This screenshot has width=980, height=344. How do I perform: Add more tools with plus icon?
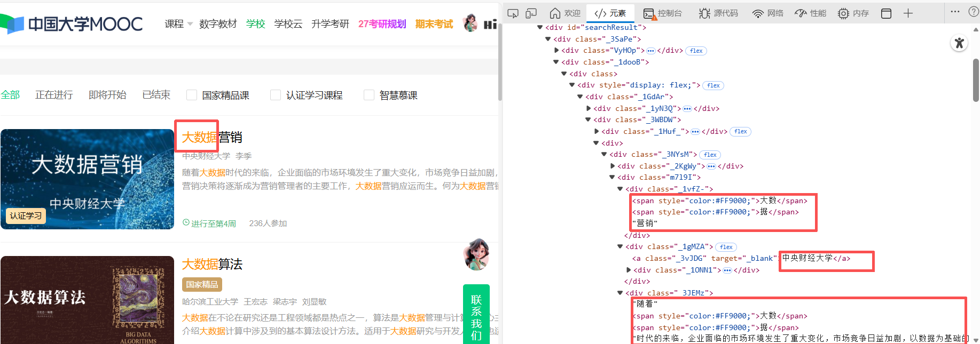point(908,13)
